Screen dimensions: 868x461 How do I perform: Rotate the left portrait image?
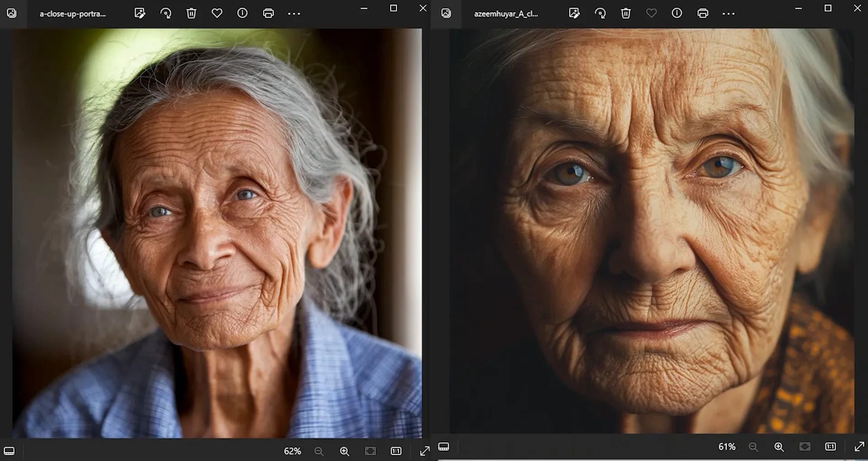point(166,13)
